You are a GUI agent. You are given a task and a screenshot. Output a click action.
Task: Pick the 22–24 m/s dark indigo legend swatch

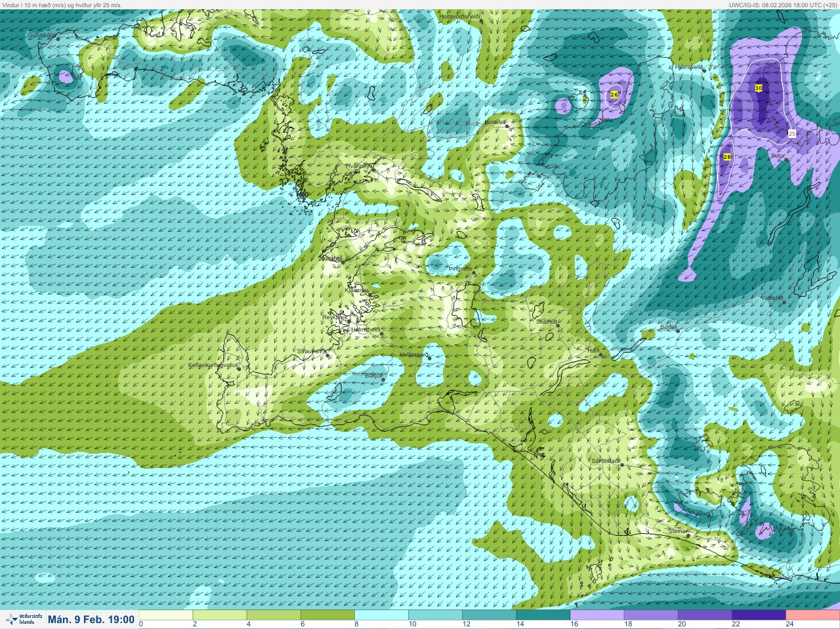tap(758, 615)
